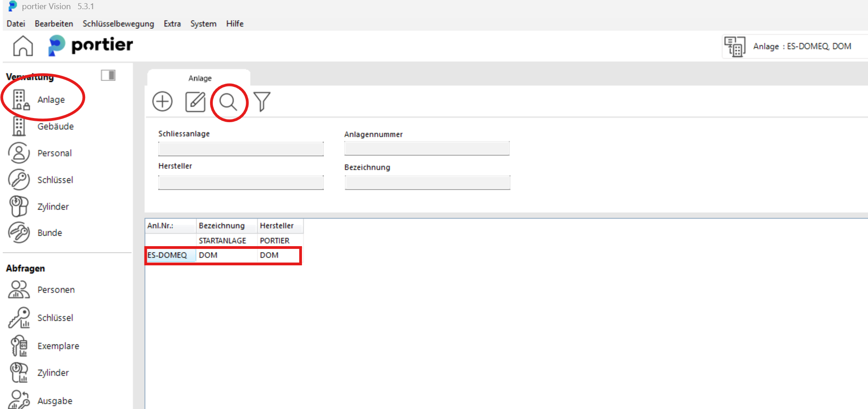Edit the selected Anlage with the pencil icon
Viewport: 868px width, 409px height.
point(195,102)
